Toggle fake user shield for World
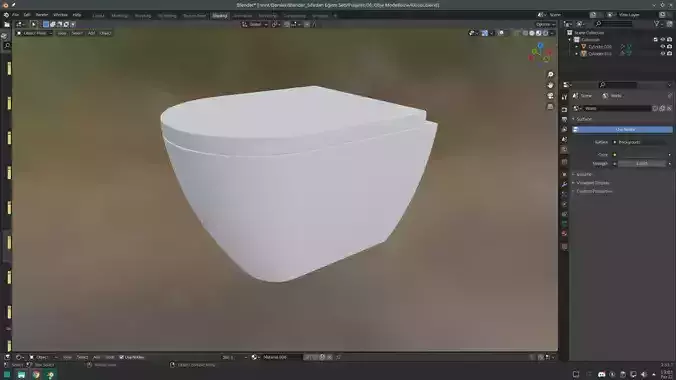Image resolution: width=676 pixels, height=380 pixels. tap(655, 109)
